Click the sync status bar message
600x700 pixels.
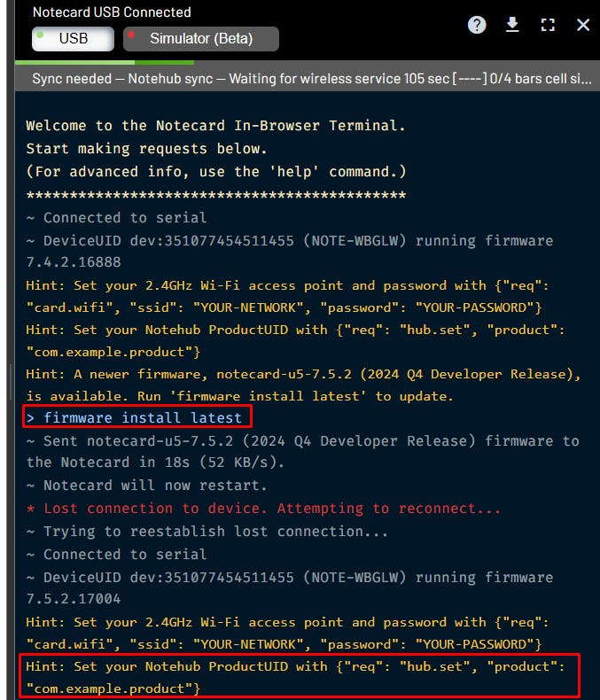(312, 79)
